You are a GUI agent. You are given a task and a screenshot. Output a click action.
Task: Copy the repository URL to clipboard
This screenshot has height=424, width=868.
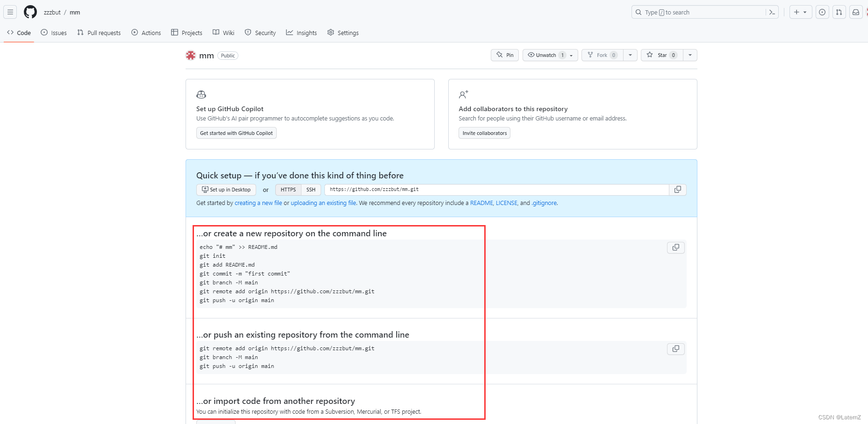[678, 190]
